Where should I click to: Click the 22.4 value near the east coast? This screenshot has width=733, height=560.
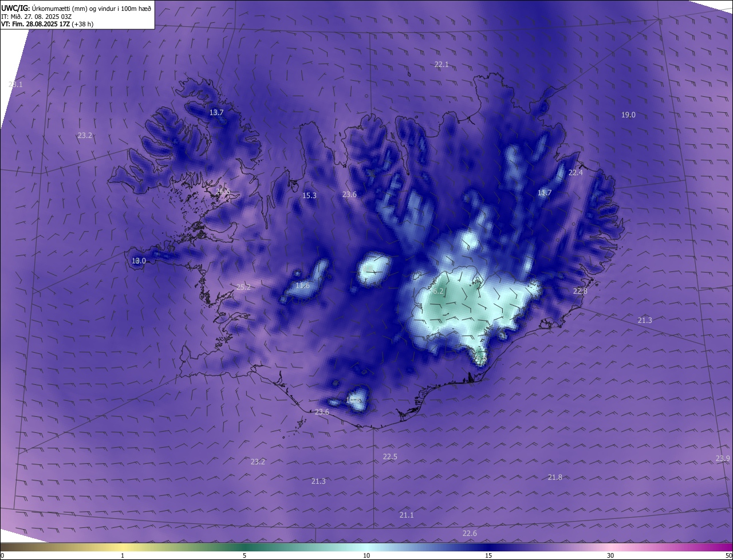click(x=576, y=173)
